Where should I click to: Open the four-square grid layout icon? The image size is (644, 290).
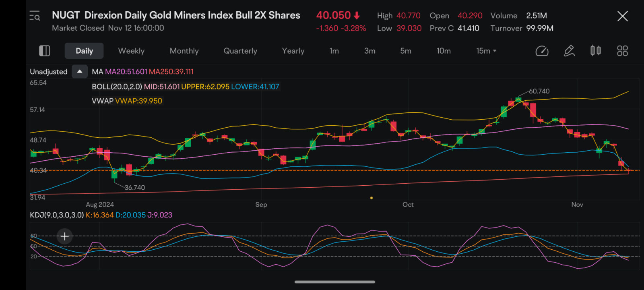(x=622, y=51)
